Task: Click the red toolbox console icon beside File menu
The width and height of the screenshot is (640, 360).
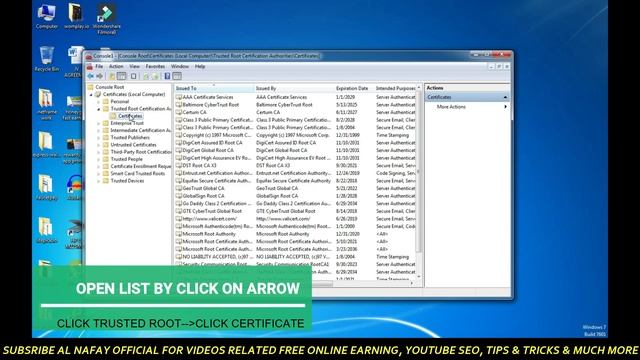Action: tap(89, 67)
